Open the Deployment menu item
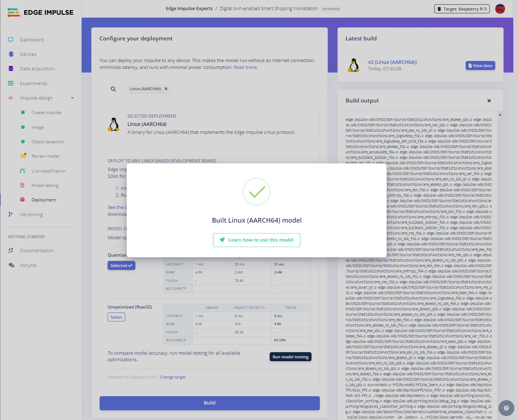The height and width of the screenshot is (420, 518). pyautogui.click(x=44, y=200)
